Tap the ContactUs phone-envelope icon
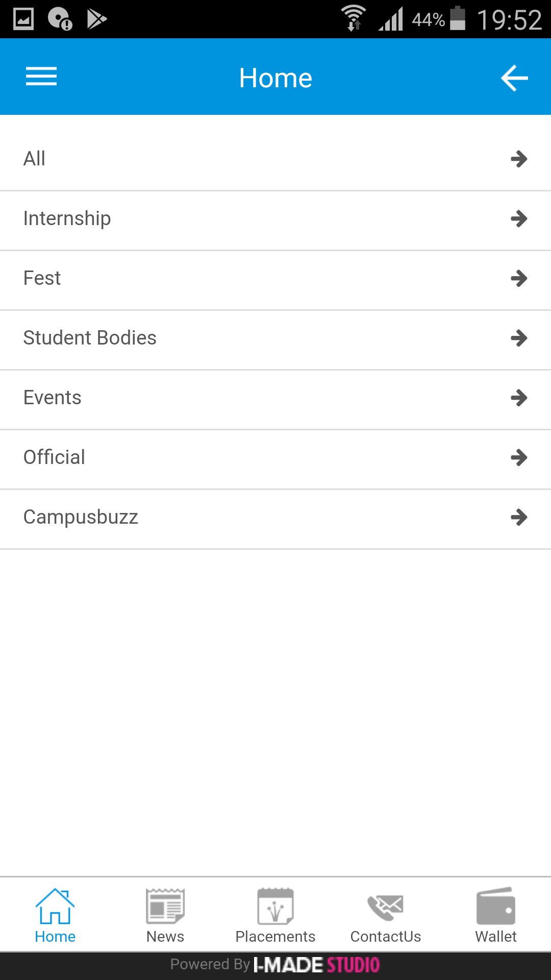Screen dimensions: 551x980 point(386,906)
